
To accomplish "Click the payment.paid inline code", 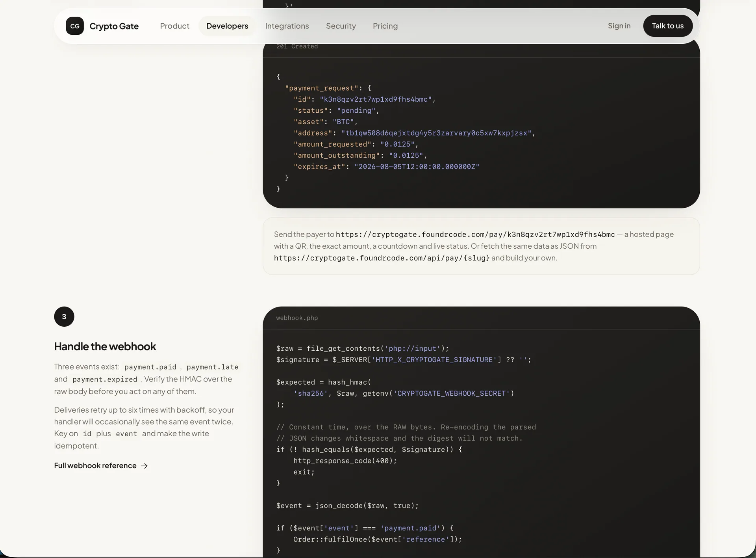I will coord(150,367).
